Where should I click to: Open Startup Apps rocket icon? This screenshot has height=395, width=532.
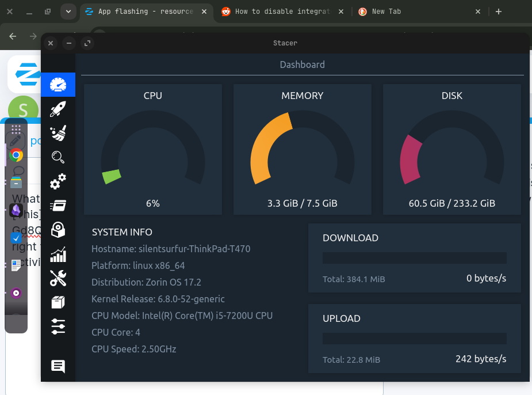[58, 109]
